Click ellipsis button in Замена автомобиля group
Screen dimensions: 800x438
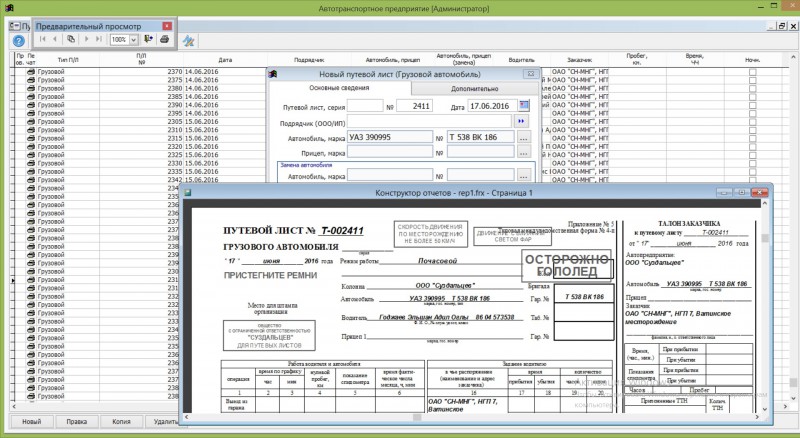(x=523, y=176)
